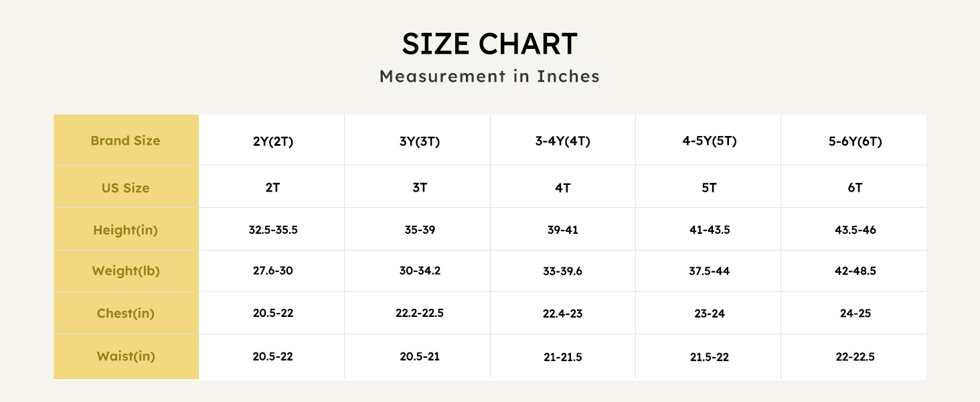Viewport: 980px width, 402px height.
Task: Click the height value 32.5-35.5
Action: [272, 230]
